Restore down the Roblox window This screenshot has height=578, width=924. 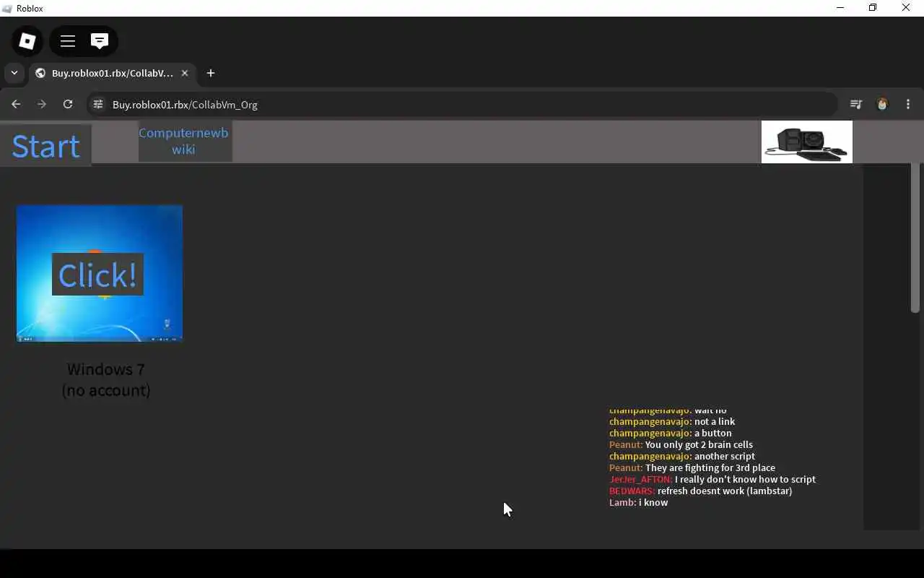[873, 8]
